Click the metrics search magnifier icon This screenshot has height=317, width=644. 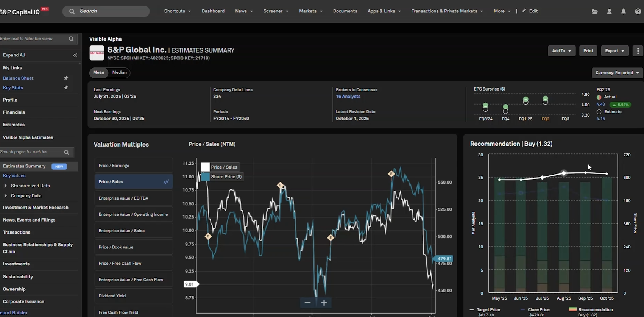(67, 152)
